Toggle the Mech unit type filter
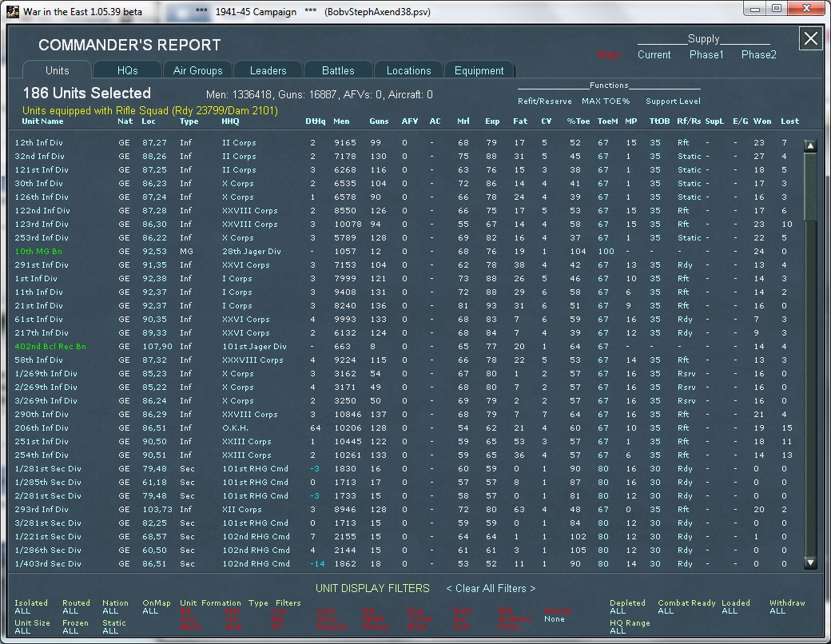The image size is (831, 644). (191, 627)
